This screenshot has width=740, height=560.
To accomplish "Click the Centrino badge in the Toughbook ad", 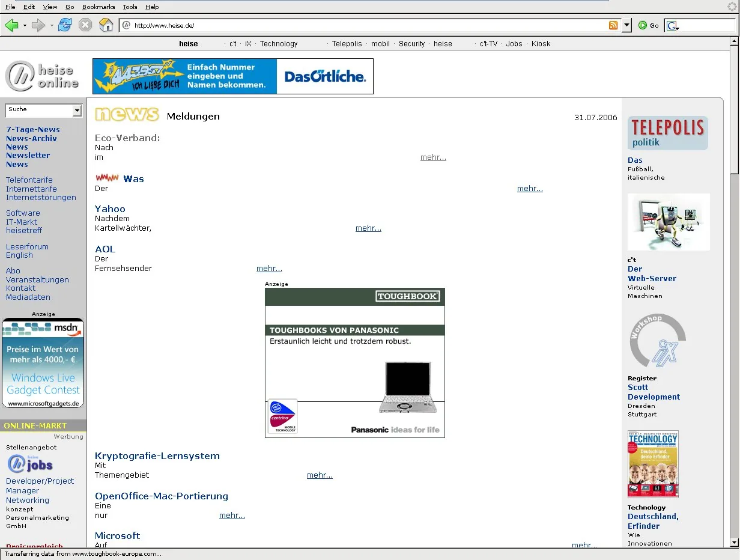I will 282,416.
